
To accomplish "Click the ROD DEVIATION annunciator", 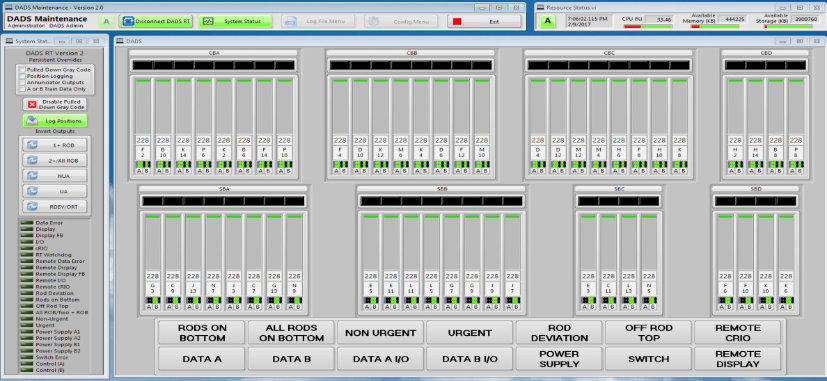I will 559,333.
